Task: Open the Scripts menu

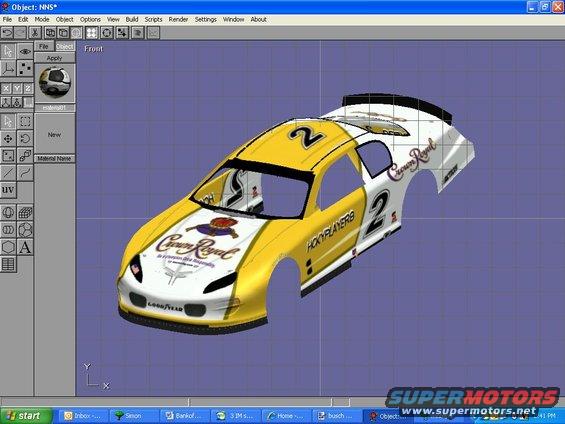Action: (153, 19)
